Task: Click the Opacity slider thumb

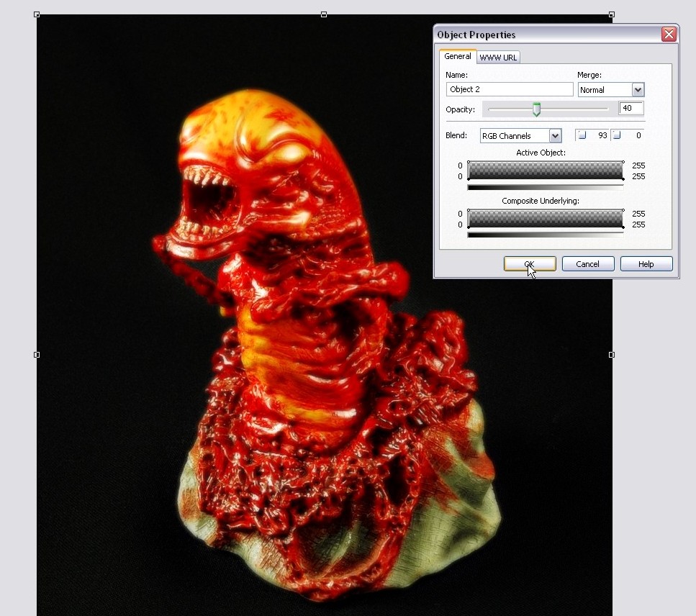Action: point(536,109)
